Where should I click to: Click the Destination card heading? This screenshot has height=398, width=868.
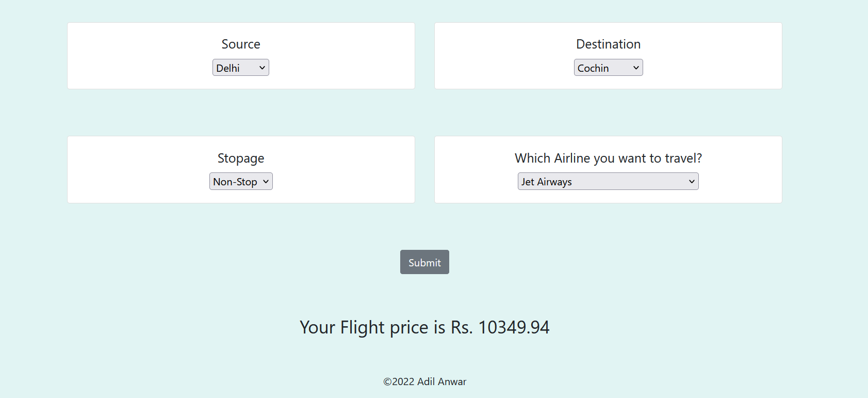click(608, 44)
